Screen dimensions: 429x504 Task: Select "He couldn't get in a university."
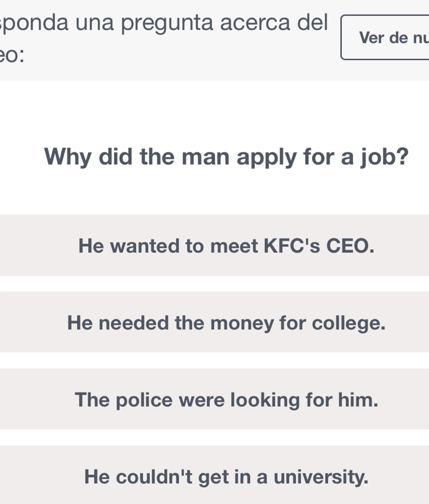pos(226,475)
